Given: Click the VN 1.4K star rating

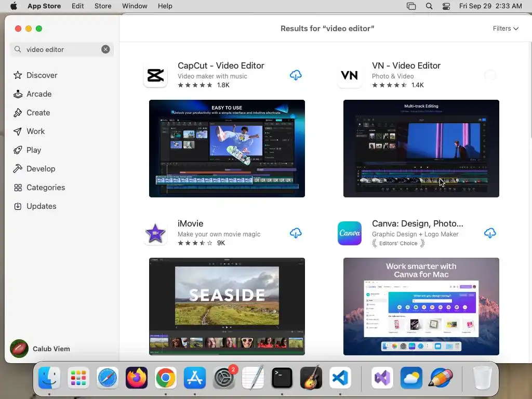Looking at the screenshot, I should pos(398,85).
